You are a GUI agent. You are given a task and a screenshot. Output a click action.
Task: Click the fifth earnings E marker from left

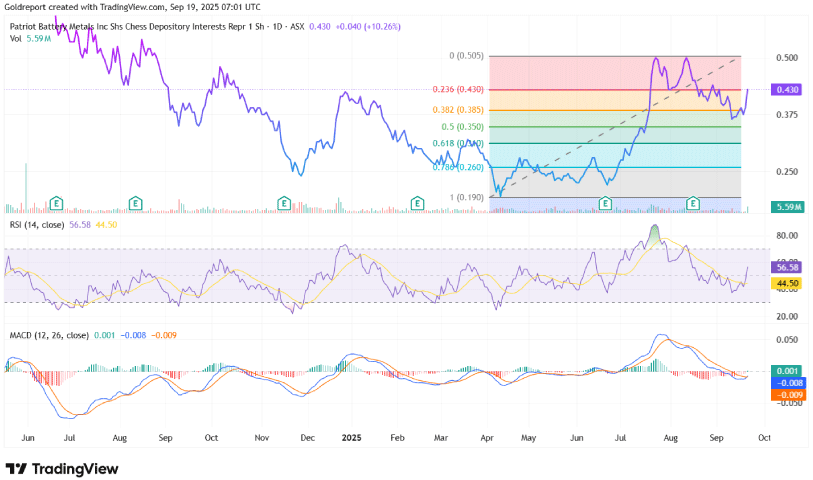coord(604,204)
